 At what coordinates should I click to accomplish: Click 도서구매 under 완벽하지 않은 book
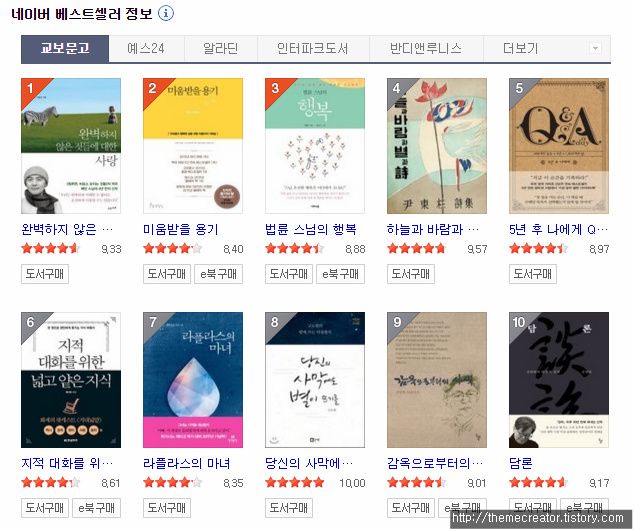pos(45,274)
